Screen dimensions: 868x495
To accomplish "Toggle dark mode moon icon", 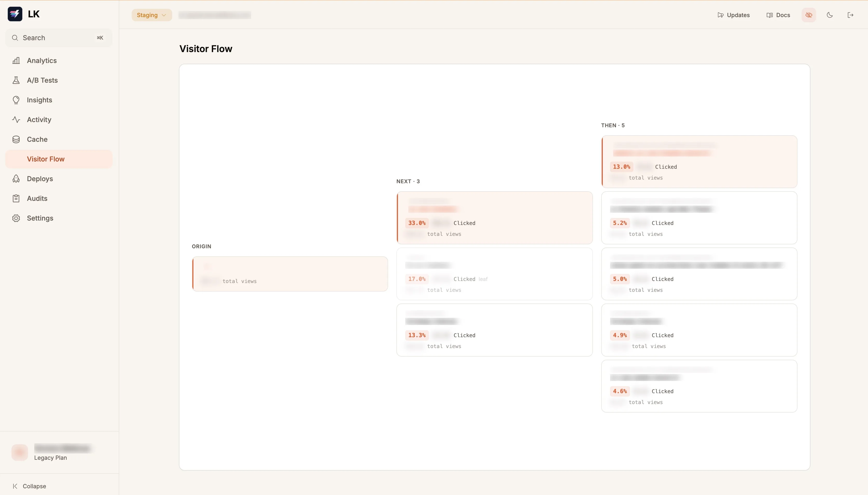I will [x=830, y=15].
